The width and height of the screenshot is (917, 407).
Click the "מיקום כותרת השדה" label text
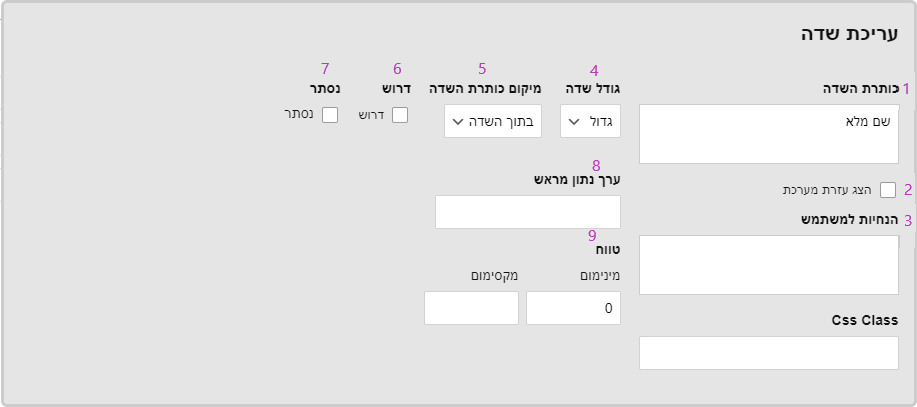tap(486, 88)
